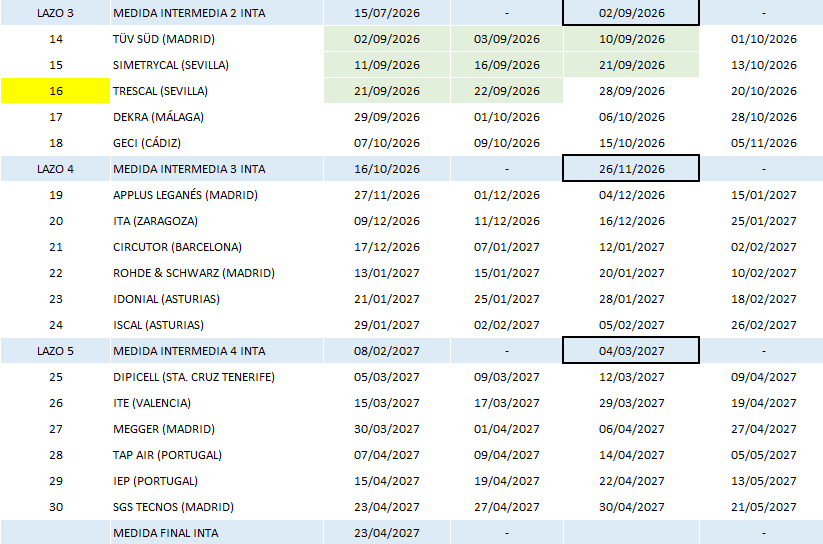Select MEDIDA INTERMEDIA 4 INTA cell
The image size is (823, 544).
pos(217,351)
